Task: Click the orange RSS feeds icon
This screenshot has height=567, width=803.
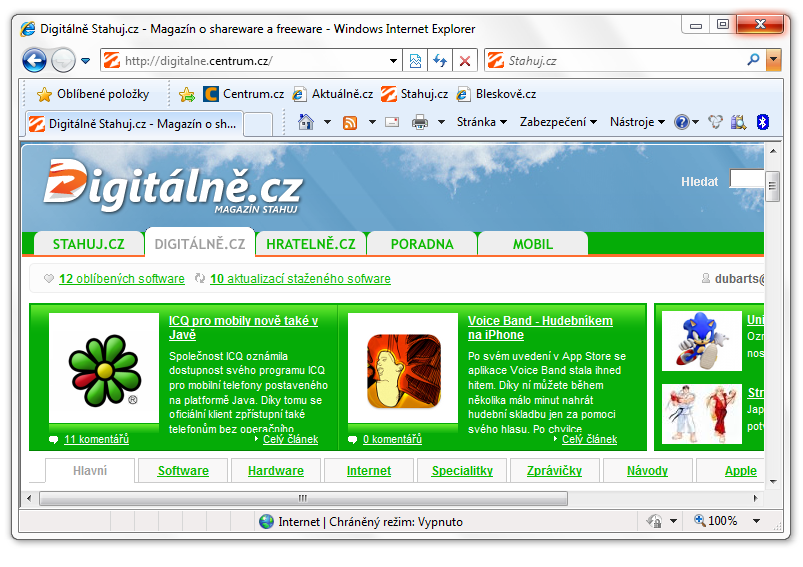Action: tap(350, 122)
